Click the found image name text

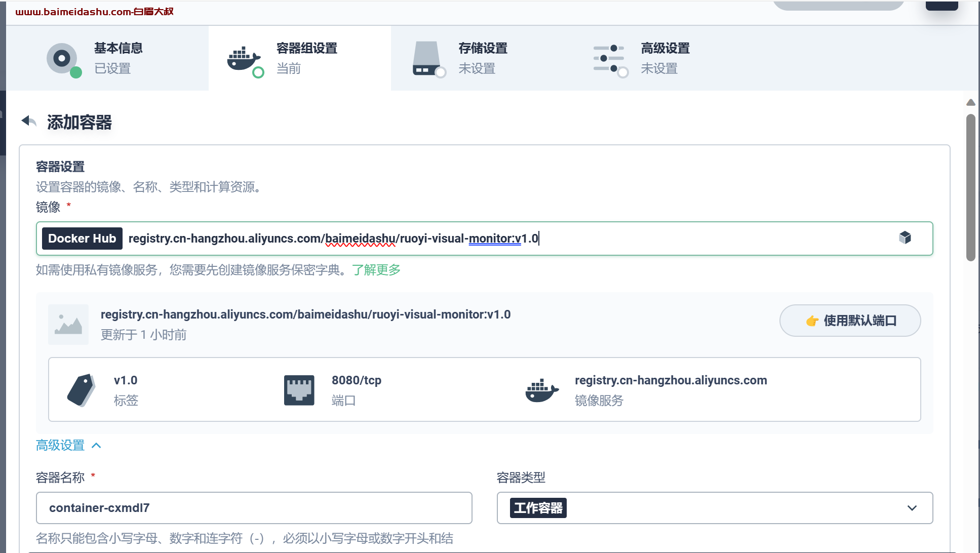coord(305,314)
